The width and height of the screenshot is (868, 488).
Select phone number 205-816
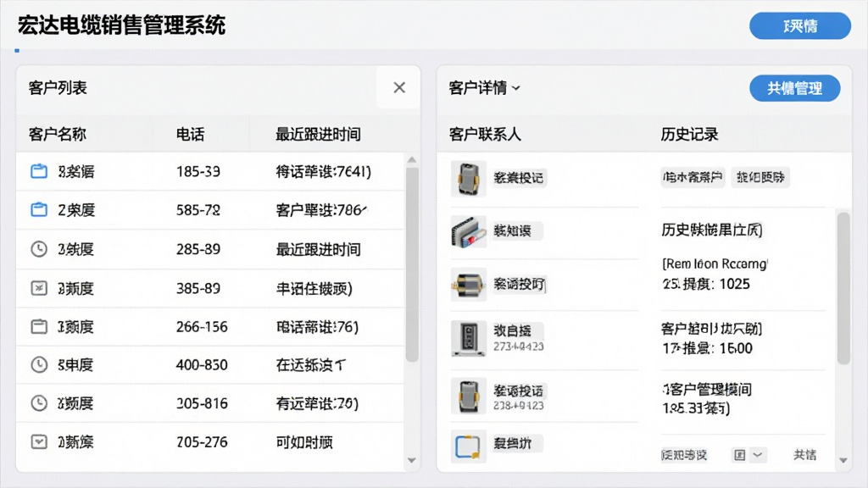[x=202, y=403]
